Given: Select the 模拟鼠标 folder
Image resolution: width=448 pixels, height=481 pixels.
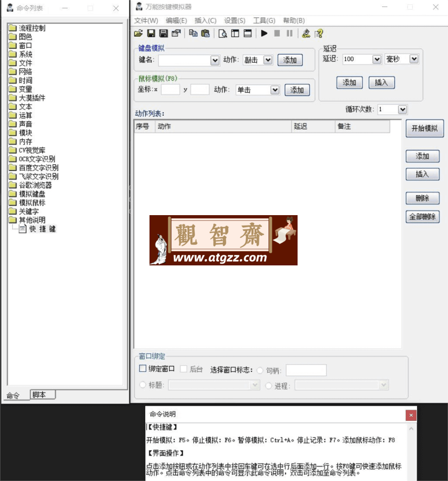Looking at the screenshot, I should pos(27,203).
